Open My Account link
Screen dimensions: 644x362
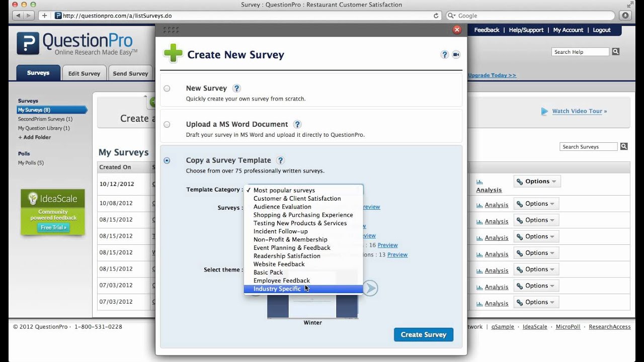pos(568,30)
